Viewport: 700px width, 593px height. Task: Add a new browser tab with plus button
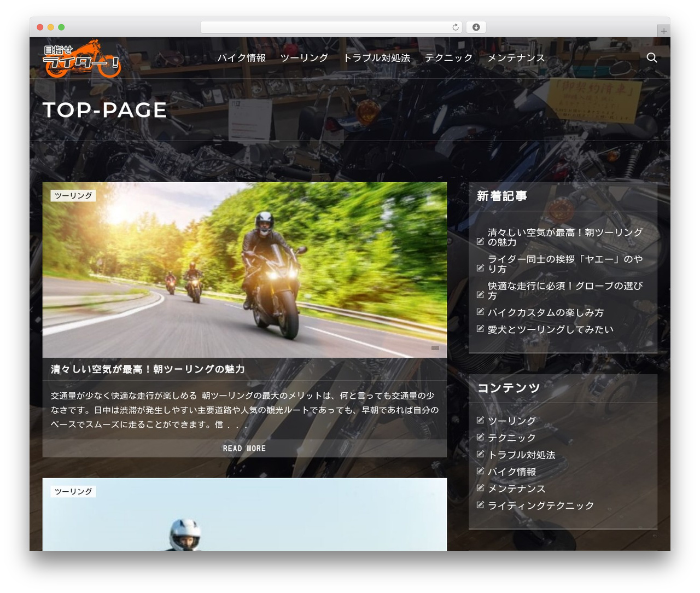[663, 31]
